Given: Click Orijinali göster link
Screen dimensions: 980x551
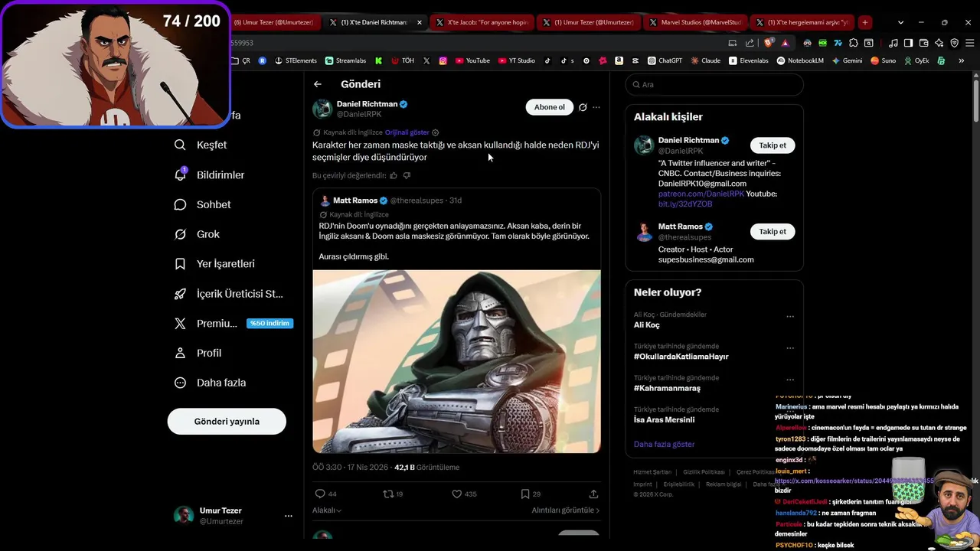Looking at the screenshot, I should click(x=407, y=132).
